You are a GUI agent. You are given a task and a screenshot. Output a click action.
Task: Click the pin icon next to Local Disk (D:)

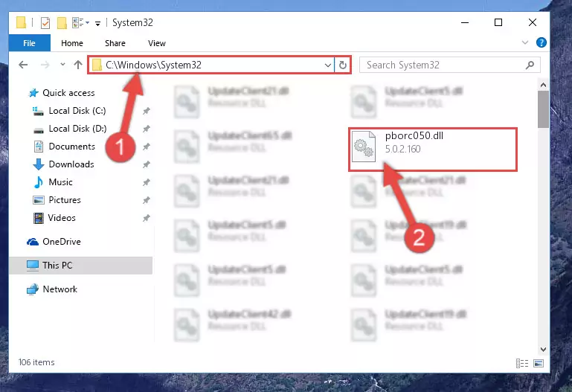pos(147,129)
